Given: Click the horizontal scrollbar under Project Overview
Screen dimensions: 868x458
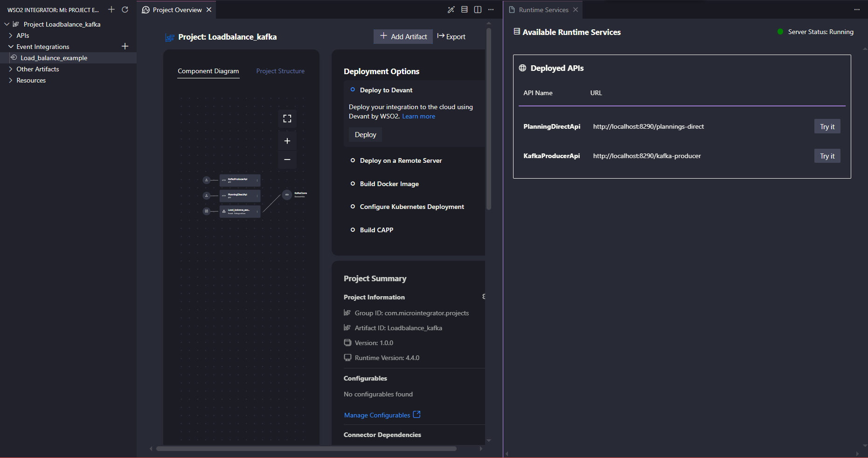Looking at the screenshot, I should tap(306, 449).
